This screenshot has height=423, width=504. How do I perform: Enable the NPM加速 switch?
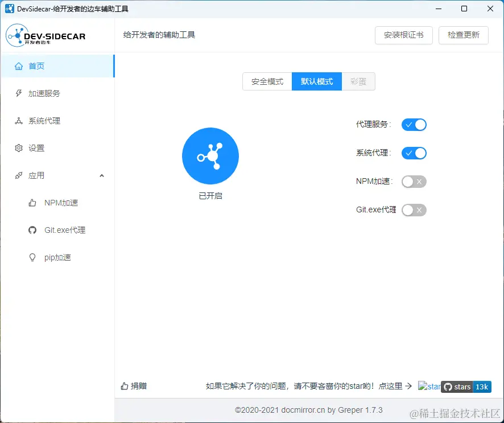tap(414, 182)
